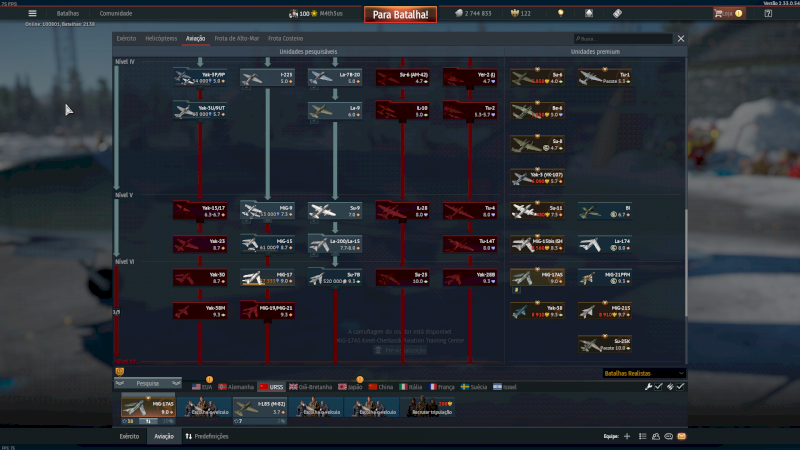Open the ticket-shaped icon in the top bar

617,13
